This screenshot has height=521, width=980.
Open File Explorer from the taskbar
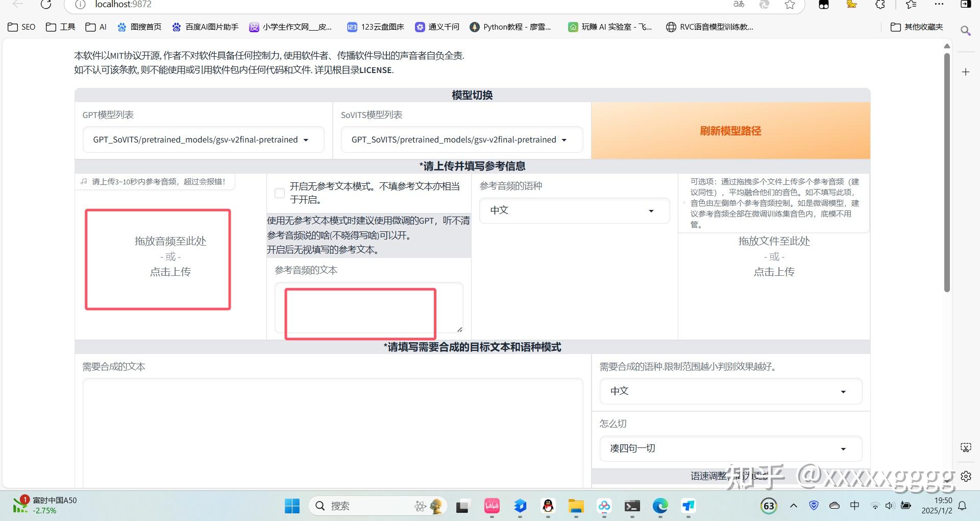point(576,506)
